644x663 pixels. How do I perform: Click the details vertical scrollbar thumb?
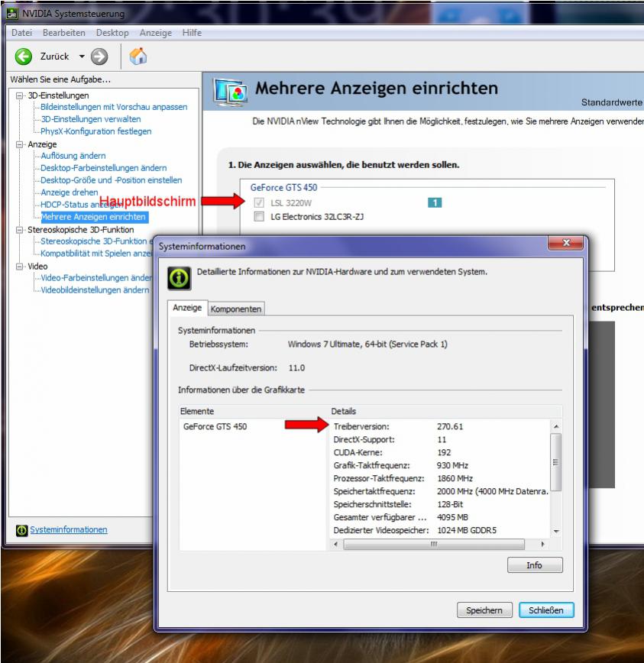click(x=556, y=461)
